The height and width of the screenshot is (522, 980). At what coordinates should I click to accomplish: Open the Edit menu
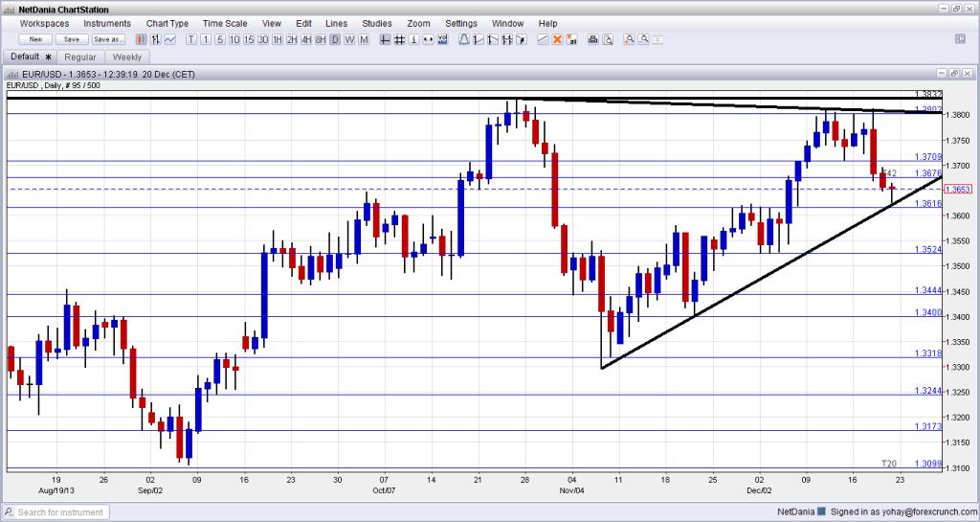coord(303,23)
